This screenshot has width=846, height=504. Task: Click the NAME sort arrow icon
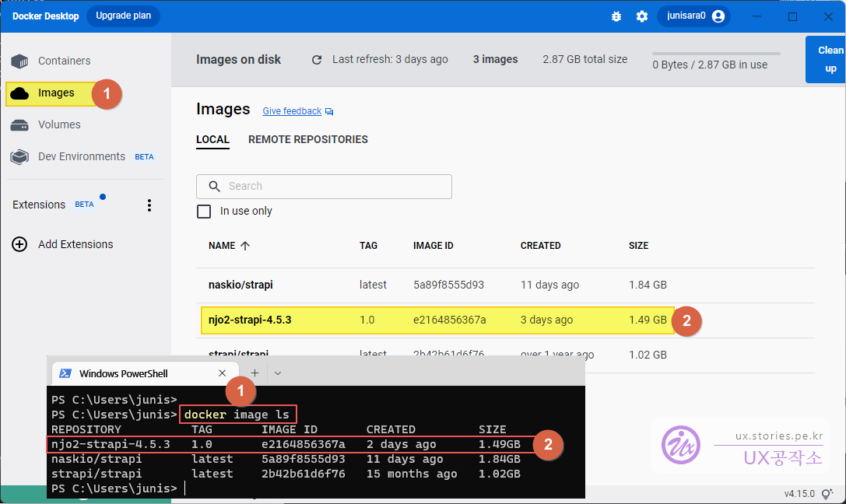(245, 246)
